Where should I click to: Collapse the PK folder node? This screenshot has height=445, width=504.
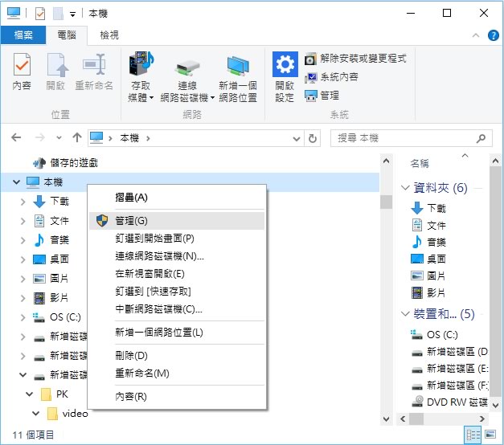[29, 394]
